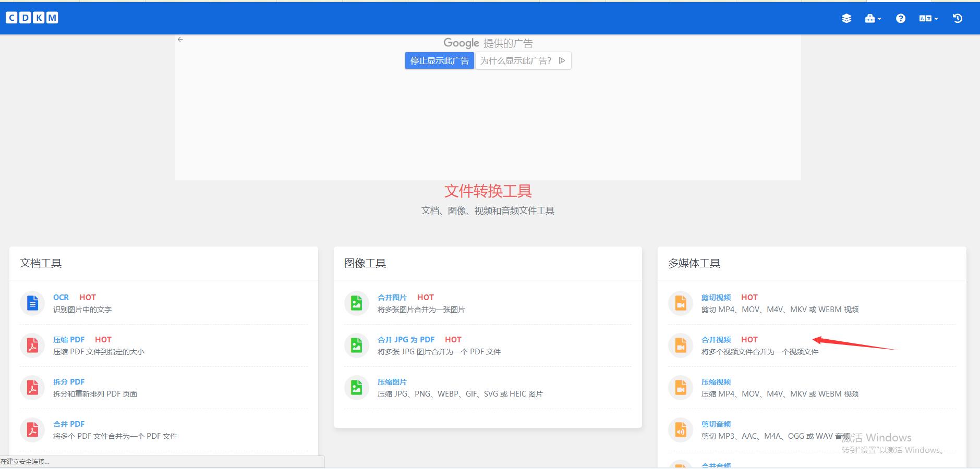Screen dimensions: 980x469
Task: Click the 停止显示此广告 button
Action: click(x=439, y=60)
